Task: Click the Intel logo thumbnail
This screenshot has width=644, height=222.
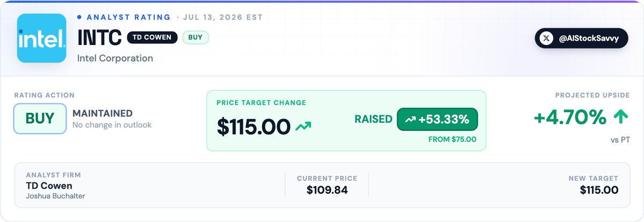Action: (x=41, y=38)
